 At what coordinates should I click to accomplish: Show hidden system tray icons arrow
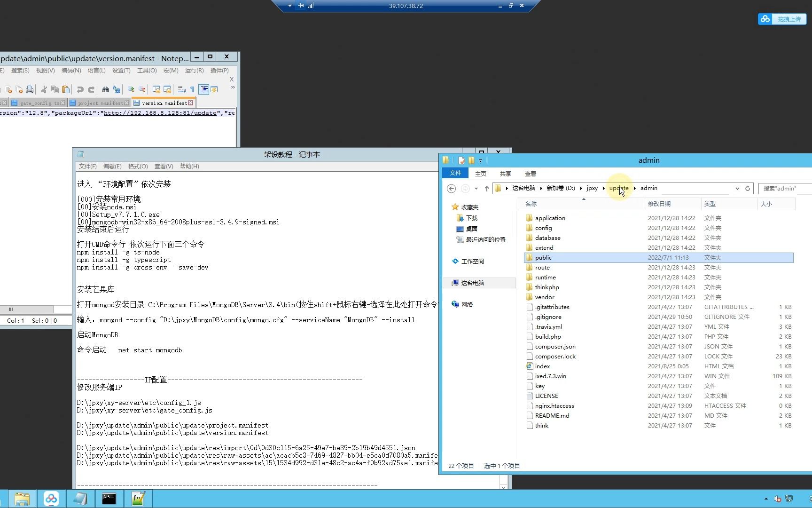[766, 499]
